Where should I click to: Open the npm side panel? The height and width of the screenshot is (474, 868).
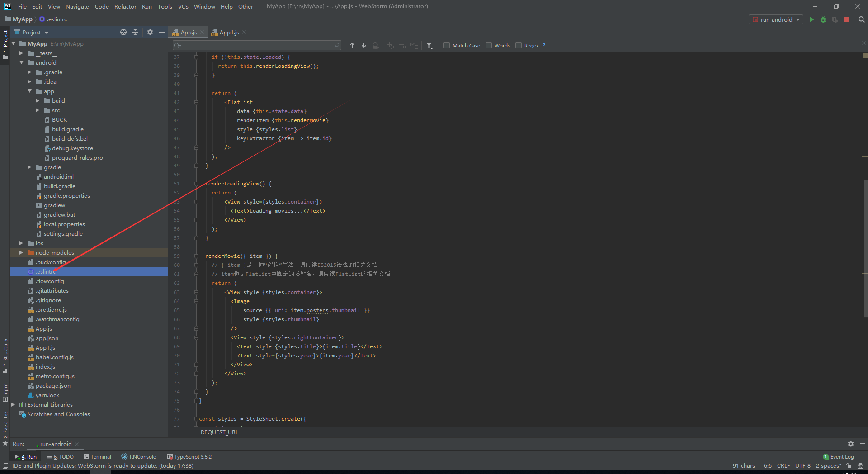click(5, 392)
